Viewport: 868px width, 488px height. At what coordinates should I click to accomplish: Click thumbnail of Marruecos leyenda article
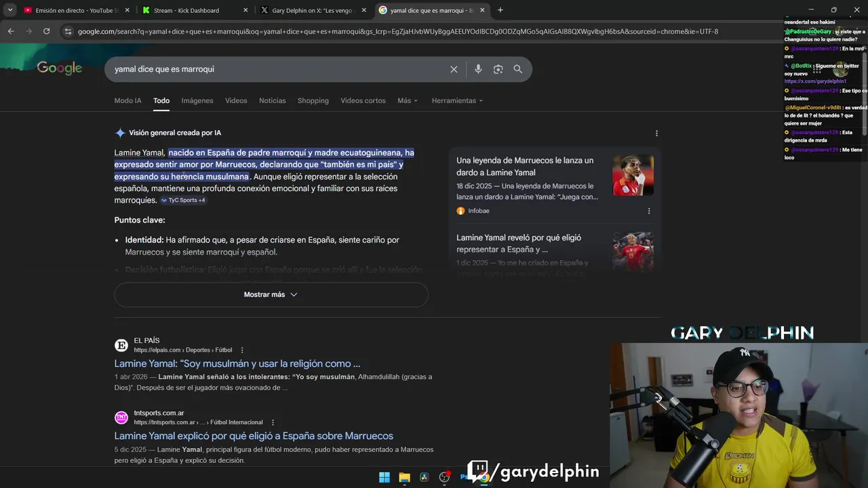tap(633, 176)
